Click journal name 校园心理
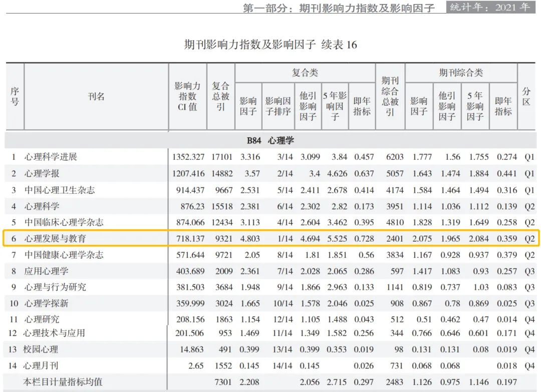The image size is (541, 392). point(42,349)
